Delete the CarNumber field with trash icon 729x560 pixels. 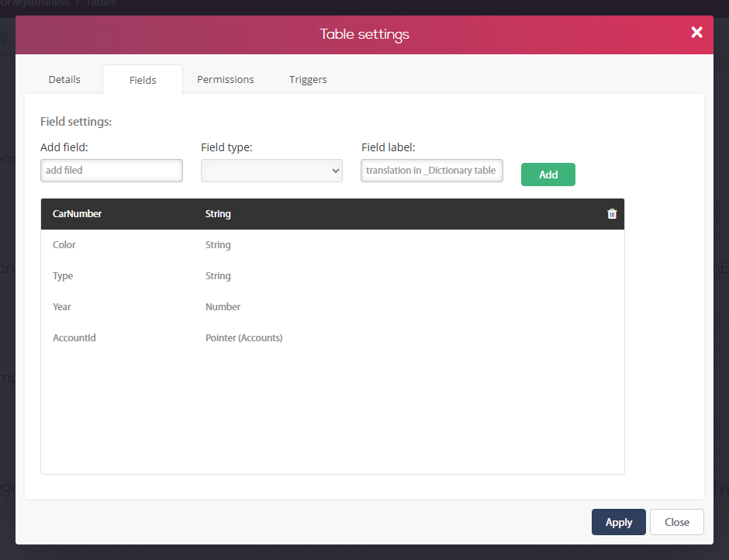612,213
